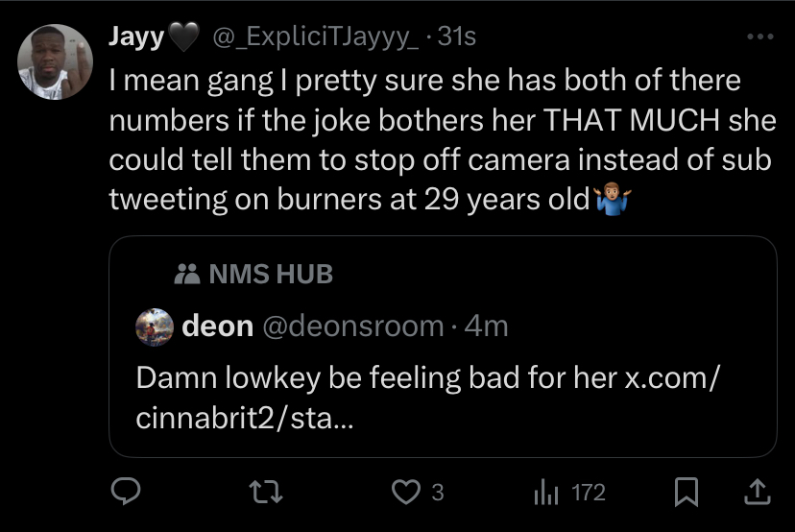Image resolution: width=795 pixels, height=532 pixels.
Task: Click the @deonsroom handle
Action: pos(352,326)
